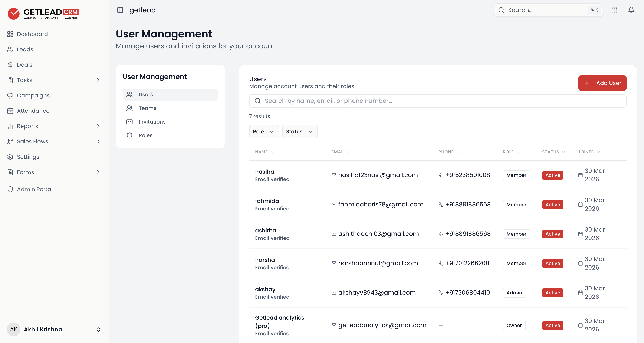
Task: Switch to the Teams tab label
Action: coord(148,108)
